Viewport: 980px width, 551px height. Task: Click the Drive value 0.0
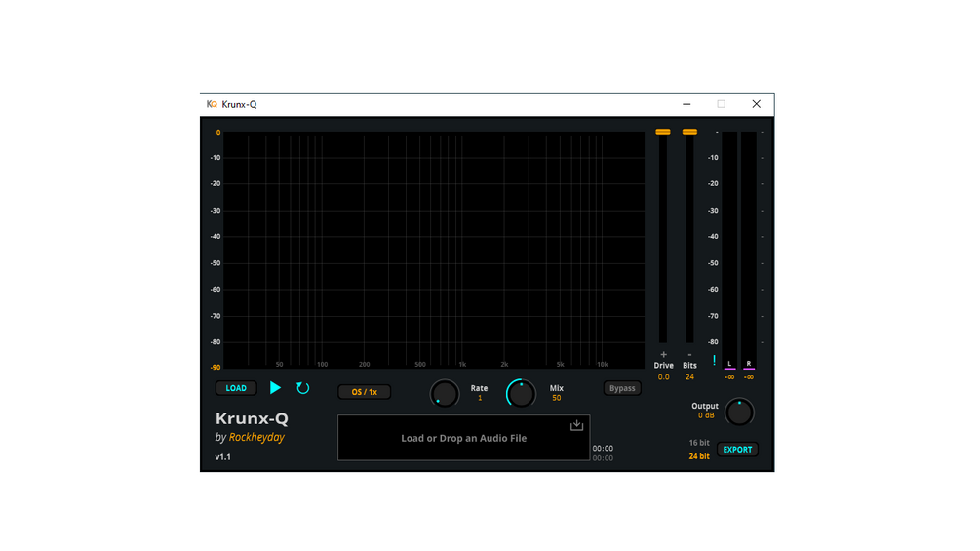(663, 377)
